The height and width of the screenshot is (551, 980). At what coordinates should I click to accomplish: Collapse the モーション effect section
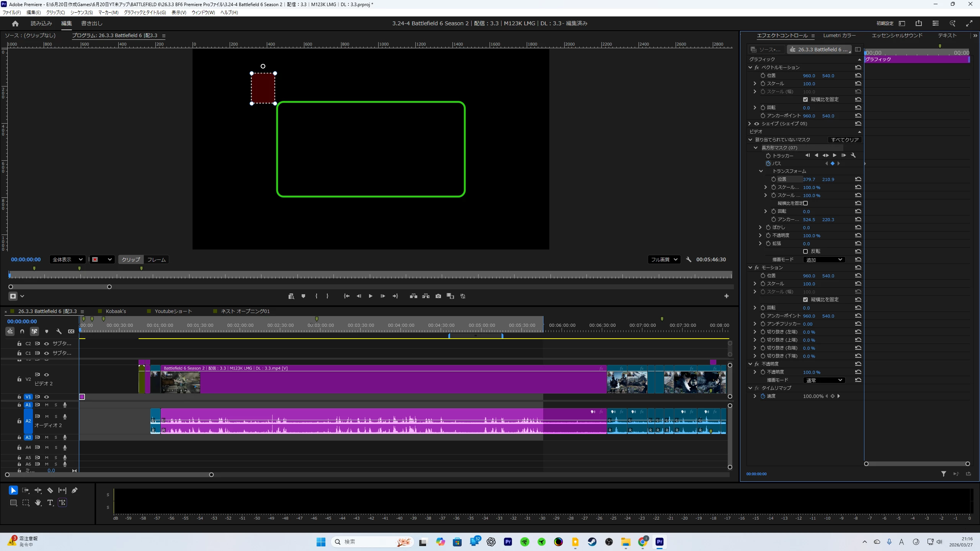click(x=750, y=267)
